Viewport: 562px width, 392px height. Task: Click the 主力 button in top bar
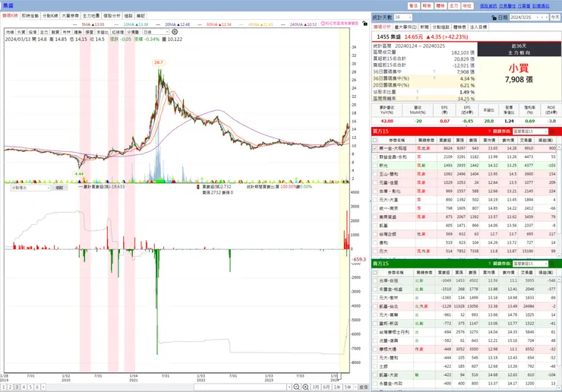(453, 6)
